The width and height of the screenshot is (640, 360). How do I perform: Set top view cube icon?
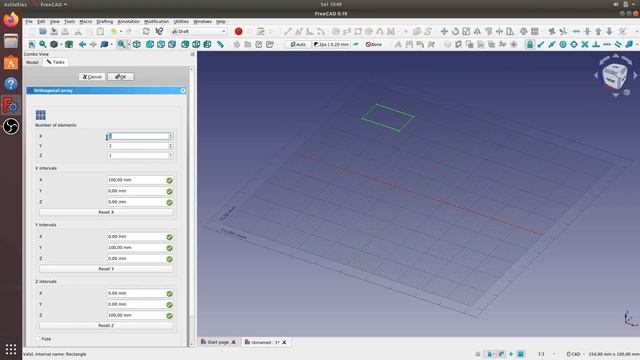point(161,44)
